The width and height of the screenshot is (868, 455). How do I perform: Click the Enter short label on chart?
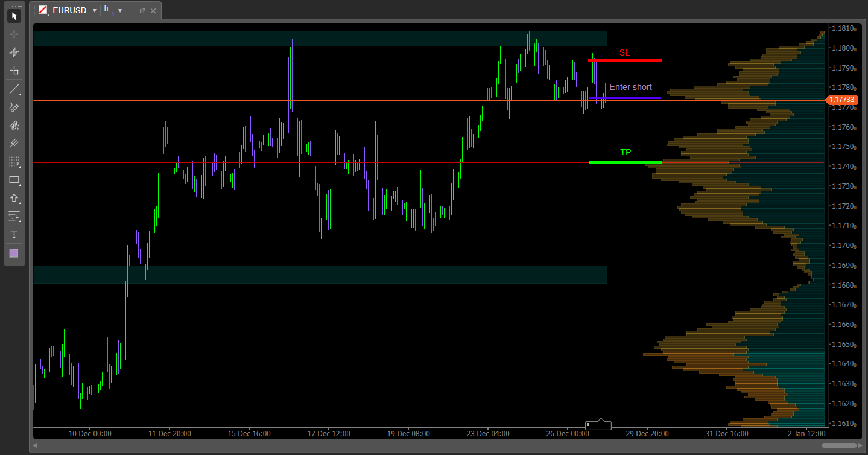[630, 87]
